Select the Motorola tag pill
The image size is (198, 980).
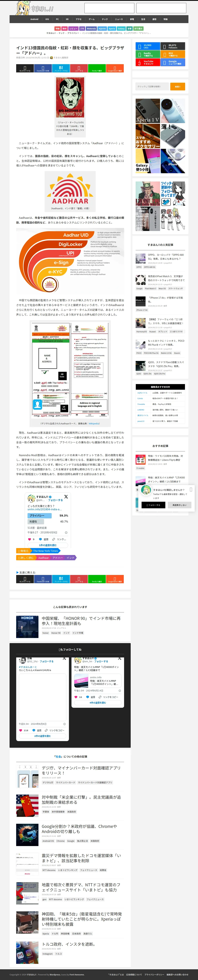pos(91,29)
